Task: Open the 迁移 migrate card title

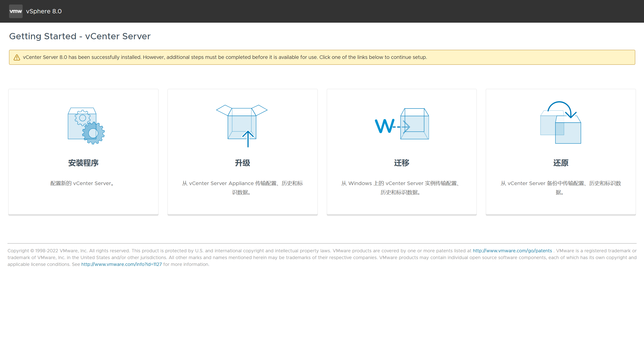Action: point(402,163)
